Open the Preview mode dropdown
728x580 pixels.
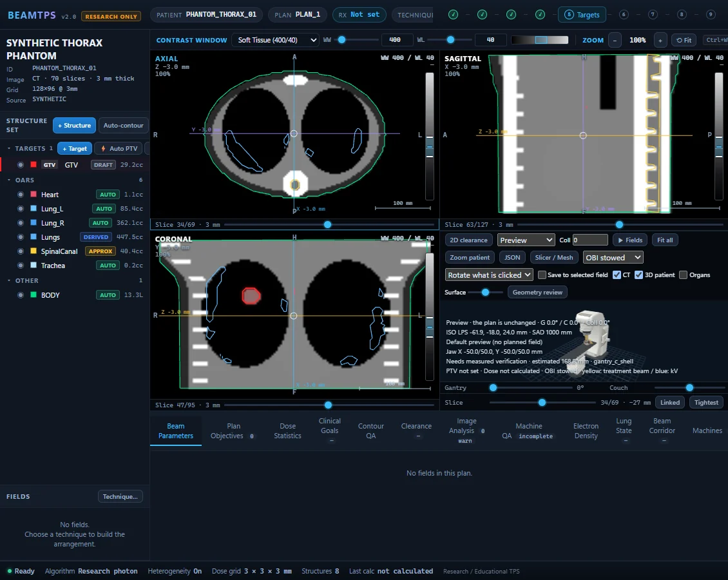click(x=526, y=240)
